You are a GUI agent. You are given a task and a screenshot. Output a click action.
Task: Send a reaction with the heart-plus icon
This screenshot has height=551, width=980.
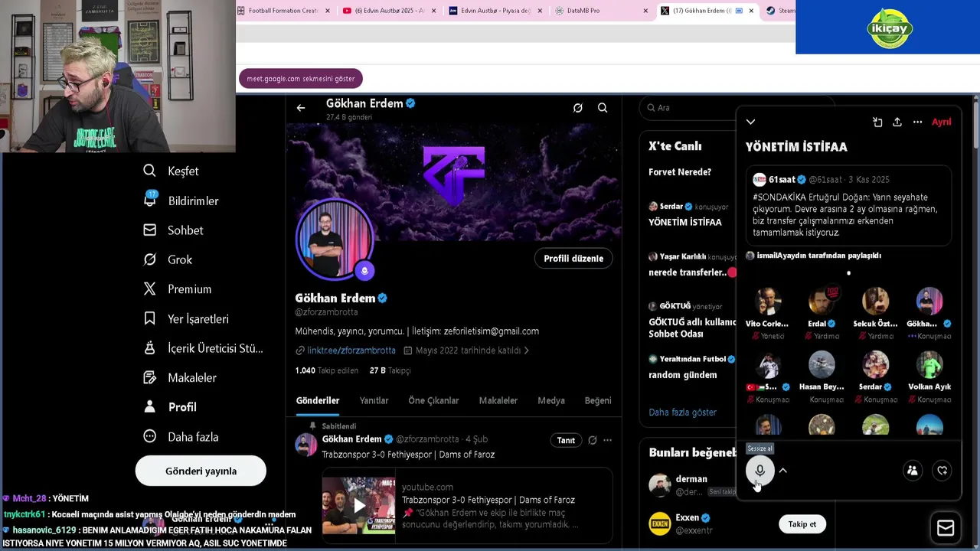(x=942, y=471)
